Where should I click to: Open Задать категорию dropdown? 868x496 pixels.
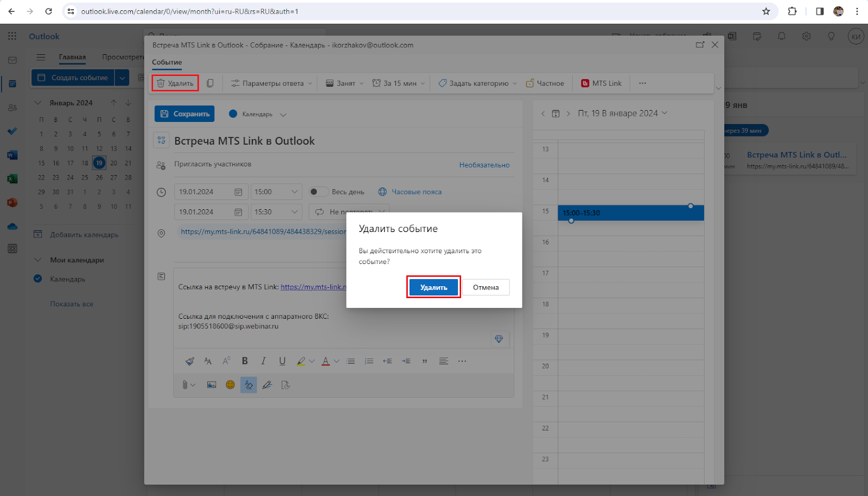pyautogui.click(x=477, y=83)
